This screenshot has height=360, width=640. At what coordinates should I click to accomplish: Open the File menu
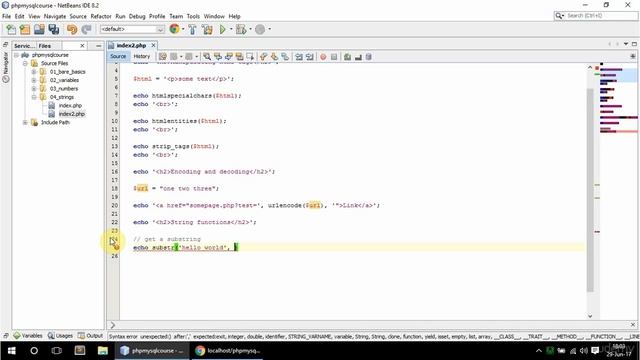point(7,16)
